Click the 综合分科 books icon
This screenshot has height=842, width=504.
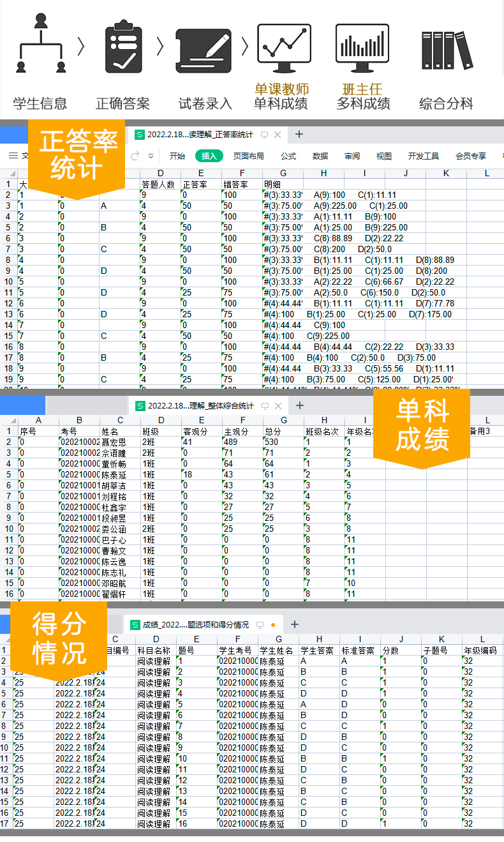(446, 50)
